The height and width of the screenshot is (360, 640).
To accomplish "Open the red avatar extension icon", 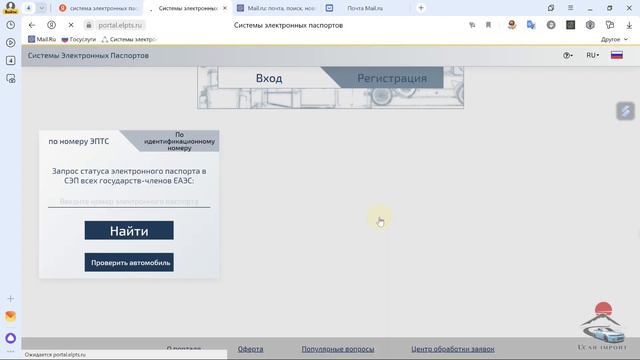I will point(511,25).
